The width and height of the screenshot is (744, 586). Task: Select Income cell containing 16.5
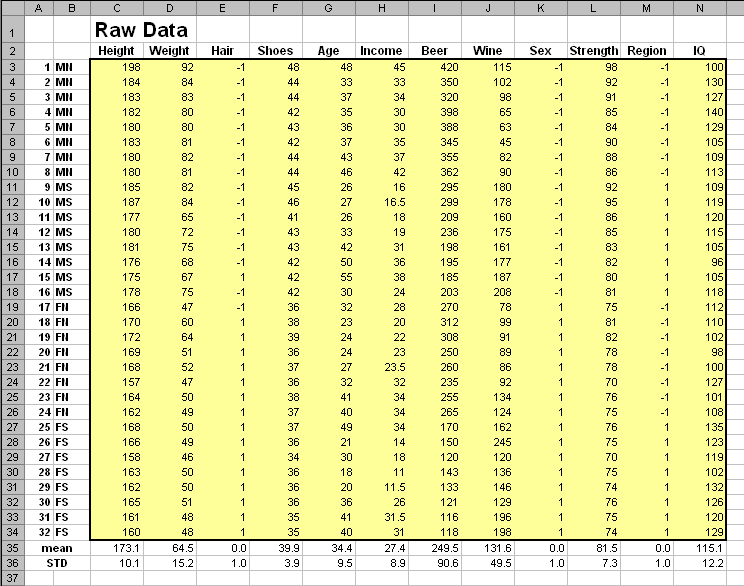tap(381, 202)
